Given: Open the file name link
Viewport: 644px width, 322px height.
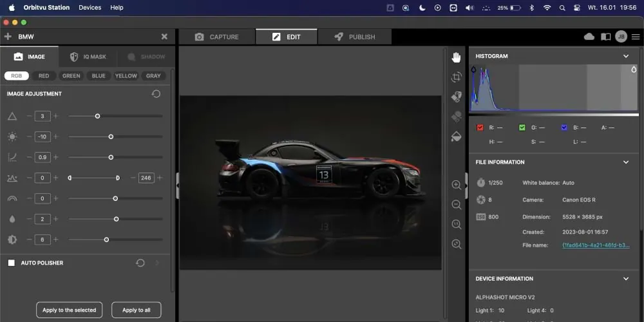Looking at the screenshot, I should 596,245.
